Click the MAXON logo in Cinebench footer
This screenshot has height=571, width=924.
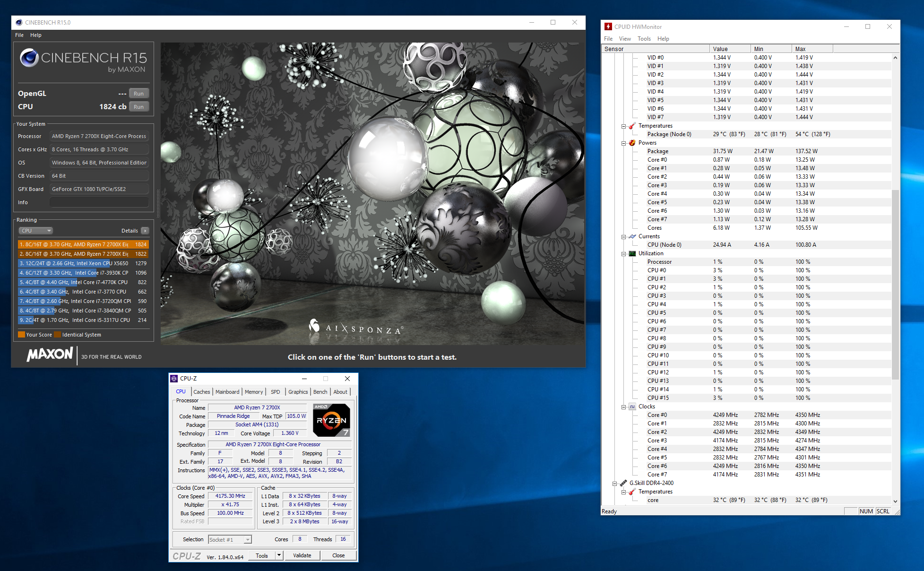click(x=50, y=355)
